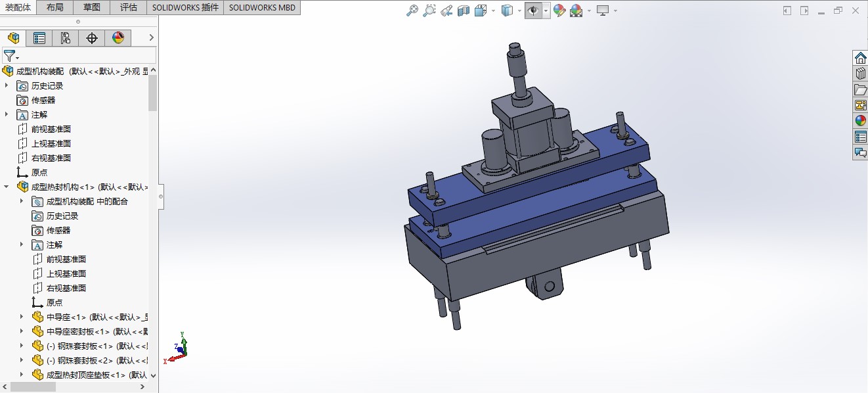Image resolution: width=868 pixels, height=393 pixels.
Task: Open Hide/Show Items dropdown arrow
Action: 546,11
